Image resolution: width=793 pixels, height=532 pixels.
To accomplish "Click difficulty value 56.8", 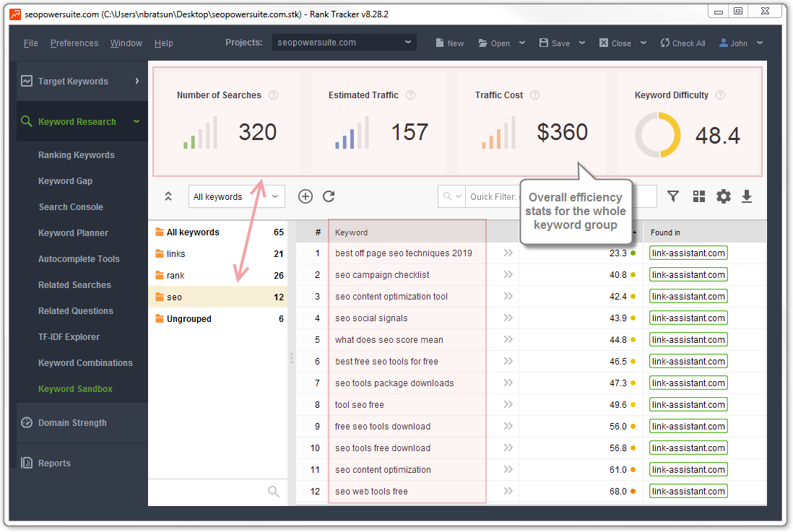I will pos(618,448).
